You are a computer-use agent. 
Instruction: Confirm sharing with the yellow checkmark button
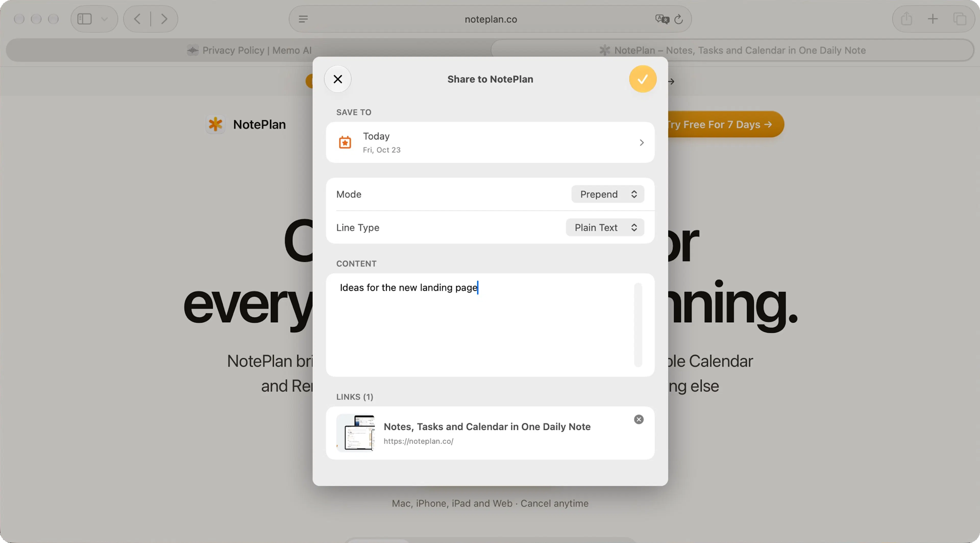pyautogui.click(x=643, y=79)
